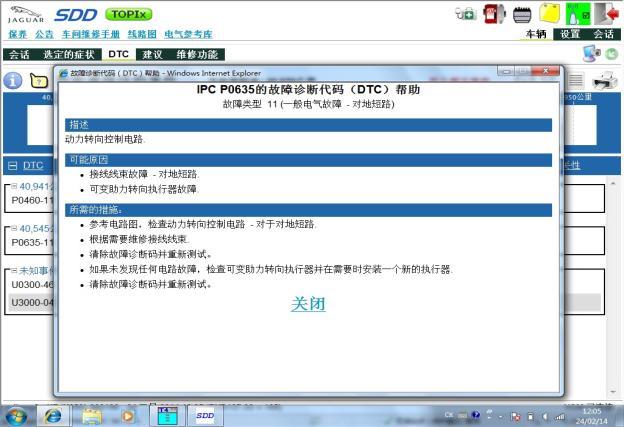
Task: Click the main page vertical scrollbar down arrow
Action: [613, 392]
